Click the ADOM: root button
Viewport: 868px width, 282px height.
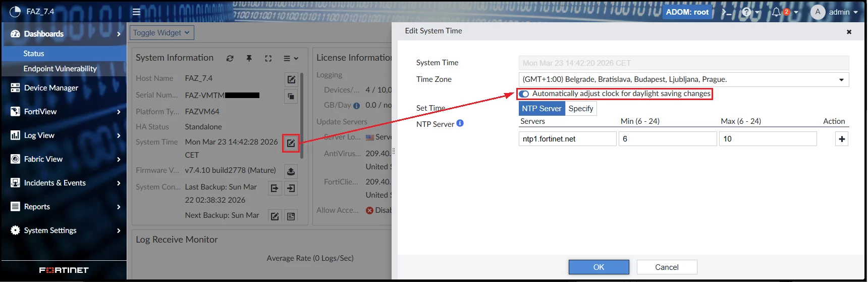(x=687, y=12)
